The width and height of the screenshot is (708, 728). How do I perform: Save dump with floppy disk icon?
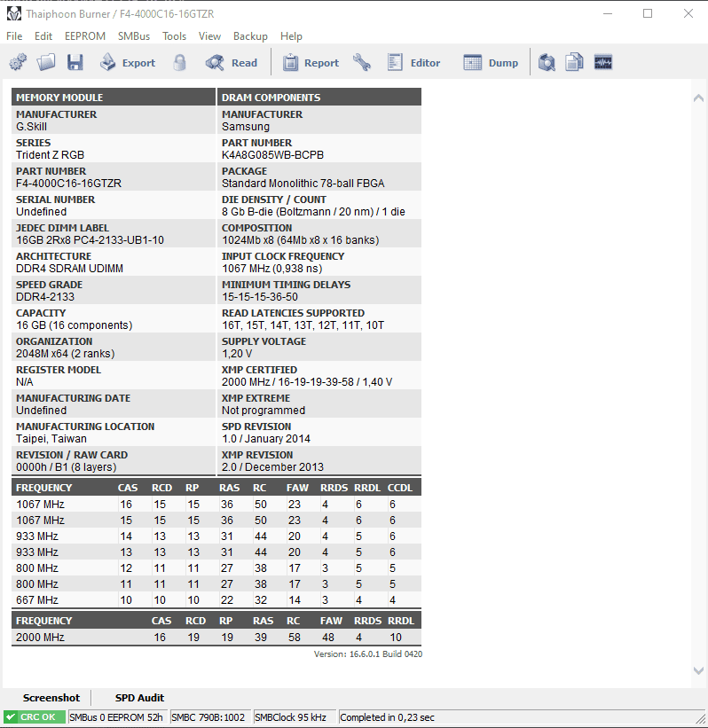(75, 62)
